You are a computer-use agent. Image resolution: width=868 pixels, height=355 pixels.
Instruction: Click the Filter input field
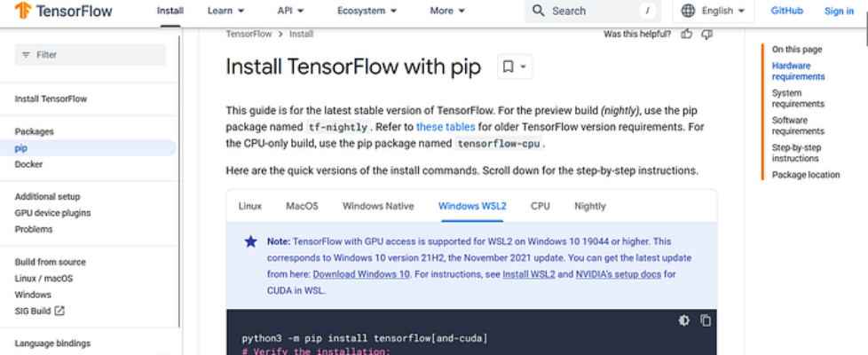tap(91, 55)
